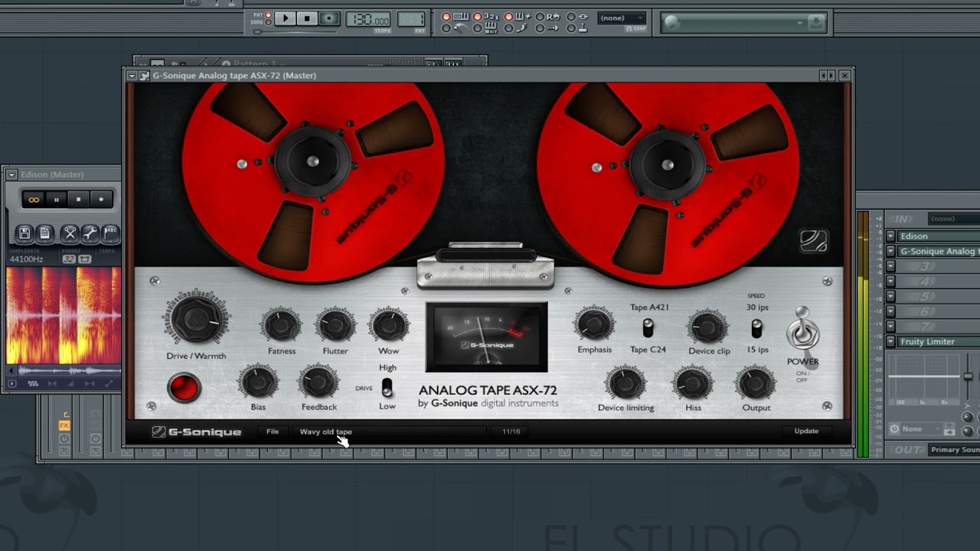Open the global snap dropdown showing (none)
This screenshot has height=551, width=980.
coord(622,18)
